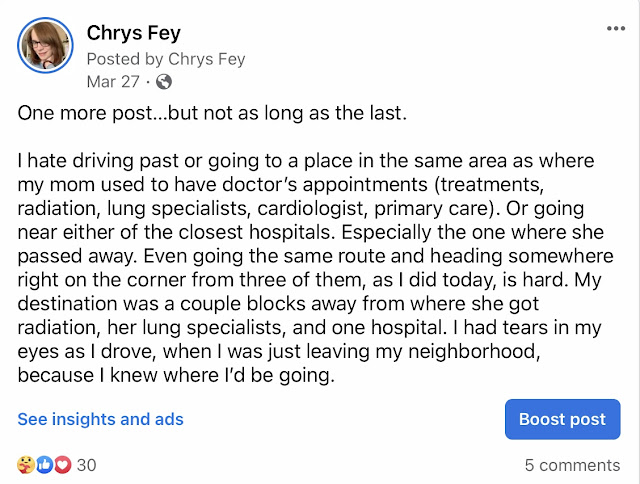Click the care reaction emoji icon
The height and width of the screenshot is (484, 640).
coord(26,465)
